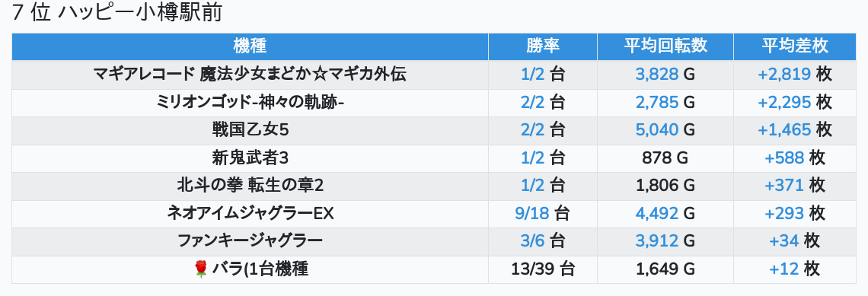868x296 pixels.
Task: Click the 3/6 ファンキージャグラー win rate link
Action: (533, 241)
